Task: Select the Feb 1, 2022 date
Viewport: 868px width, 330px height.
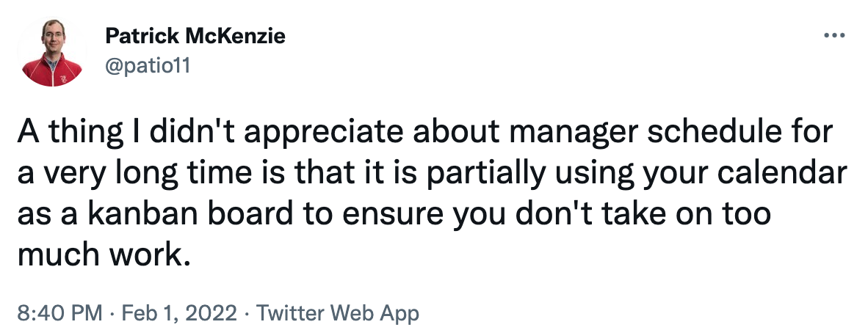Action: 178,313
